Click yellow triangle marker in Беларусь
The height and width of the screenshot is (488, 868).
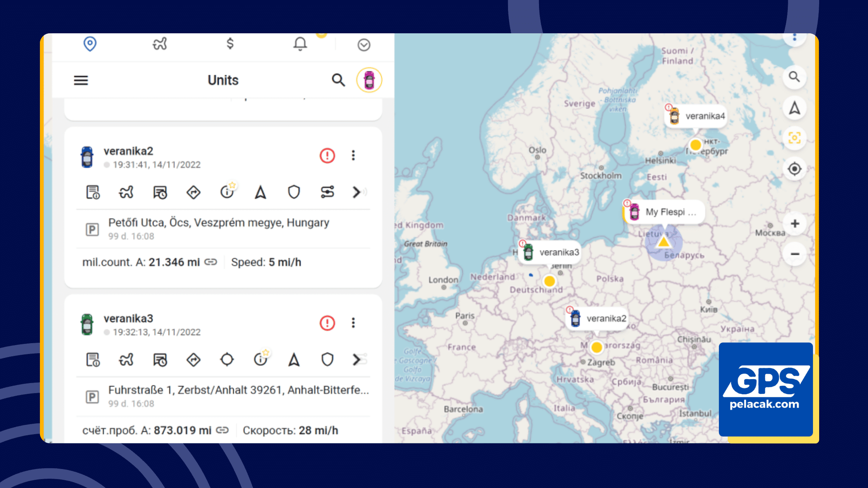coord(664,242)
